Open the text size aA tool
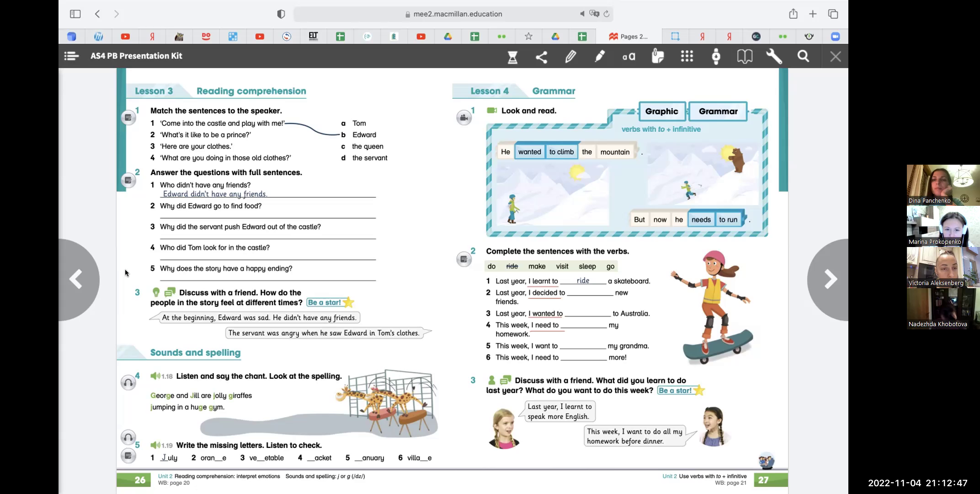The height and width of the screenshot is (494, 980). click(x=628, y=57)
